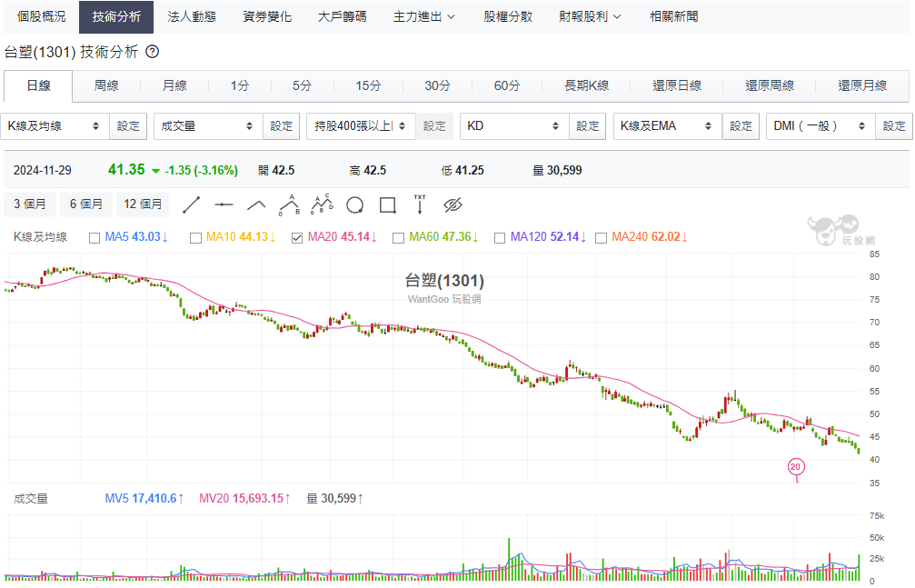Image resolution: width=915 pixels, height=588 pixels.
Task: Open the help icon beside 台塑(1301) 技術分析
Action: 153,53
